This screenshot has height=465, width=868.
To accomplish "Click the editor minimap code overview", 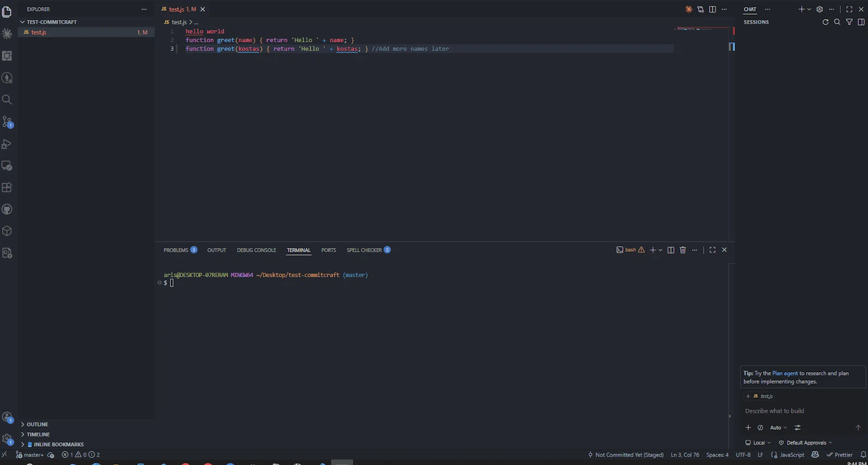I will click(x=703, y=28).
